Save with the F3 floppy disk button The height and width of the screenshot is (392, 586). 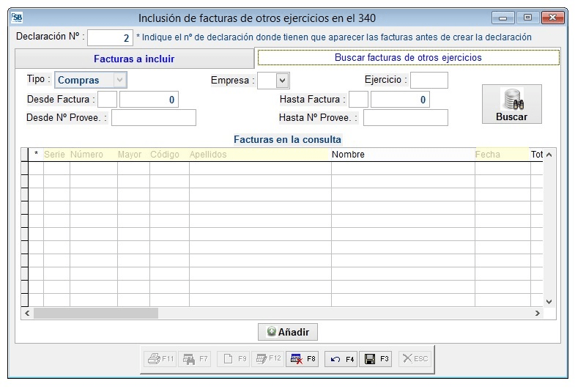point(376,359)
